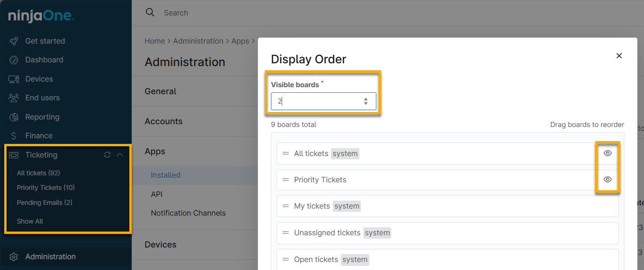644x270 pixels.
Task: Switch to the Installed tab
Action: 165,174
